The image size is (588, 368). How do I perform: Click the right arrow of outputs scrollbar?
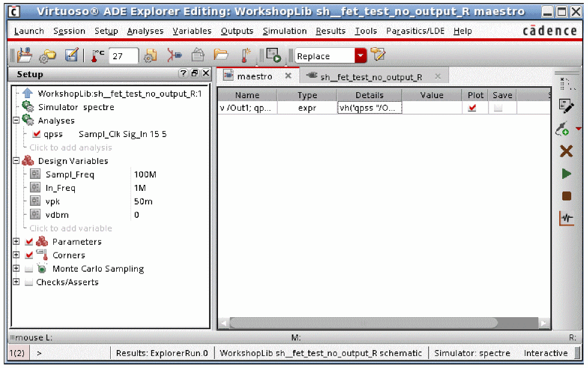543,323
